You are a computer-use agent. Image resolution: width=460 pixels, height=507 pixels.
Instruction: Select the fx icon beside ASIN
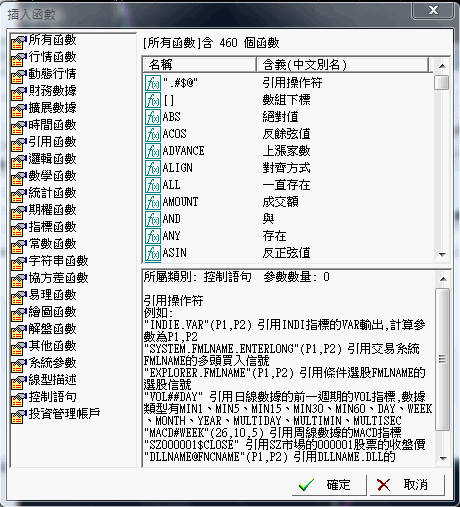[153, 253]
